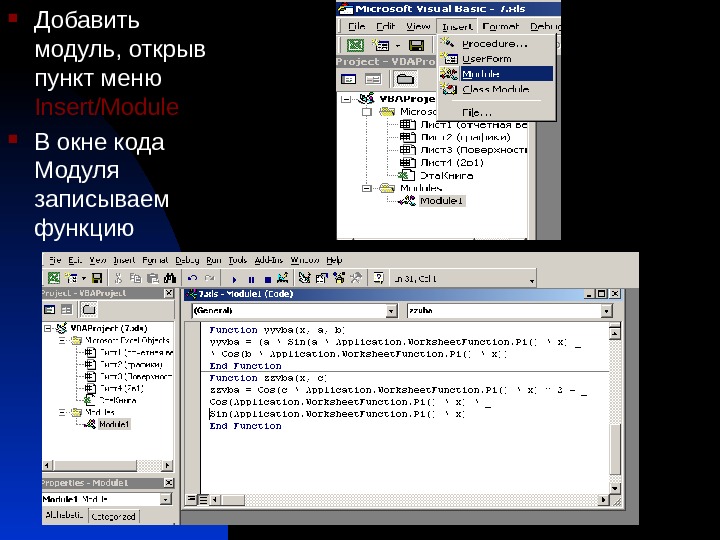Image resolution: width=720 pixels, height=540 pixels.
Task: Switch to Procedure View at code window bottom
Action: (x=191, y=499)
